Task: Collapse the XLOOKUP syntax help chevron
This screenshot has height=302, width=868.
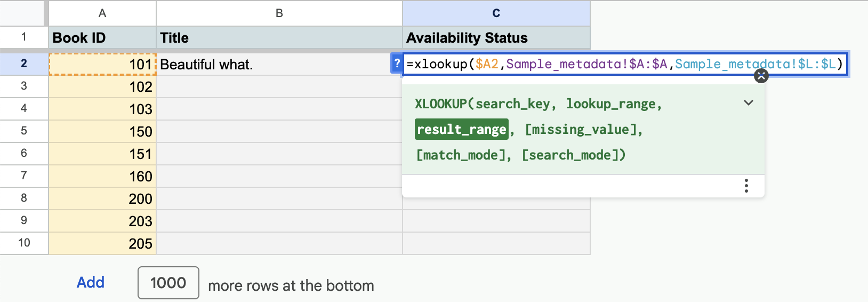Action: tap(749, 102)
